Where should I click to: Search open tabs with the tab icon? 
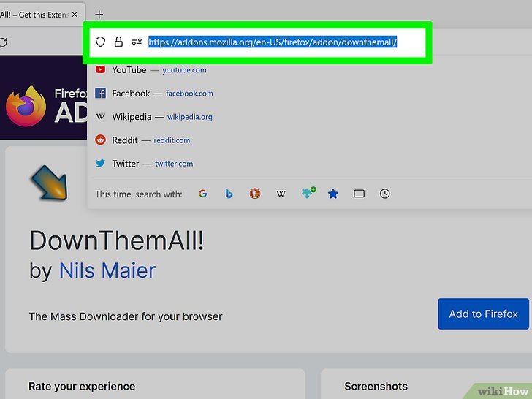click(x=359, y=194)
